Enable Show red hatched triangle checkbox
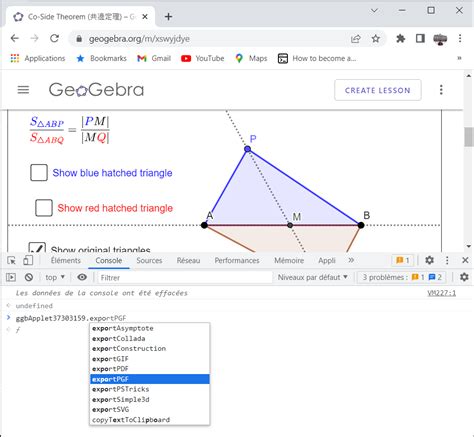The width and height of the screenshot is (474, 437). pyautogui.click(x=44, y=208)
